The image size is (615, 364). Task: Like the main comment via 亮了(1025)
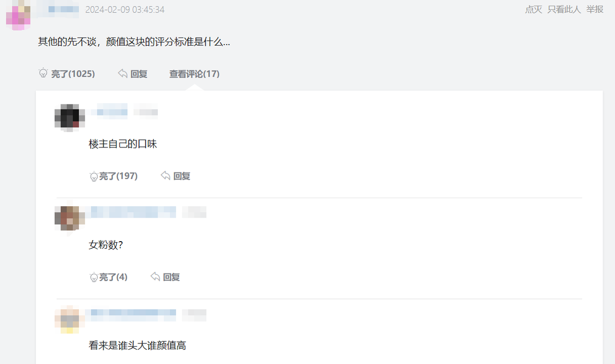73,74
